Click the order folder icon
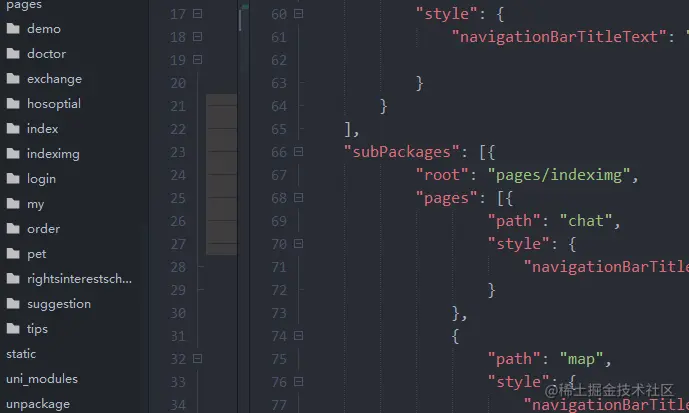This screenshot has width=689, height=413. click(x=13, y=229)
